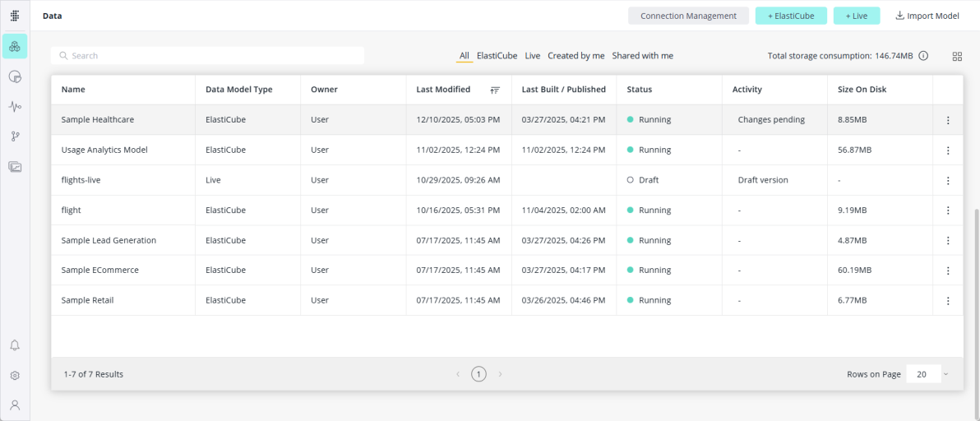Viewport: 980px width, 421px height.
Task: Click the Connection Management button
Action: pos(688,16)
